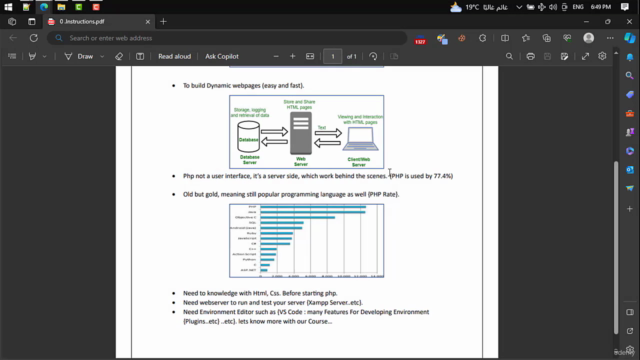Click the PHP rate bar chart image
The height and width of the screenshot is (360, 640).
click(307, 241)
